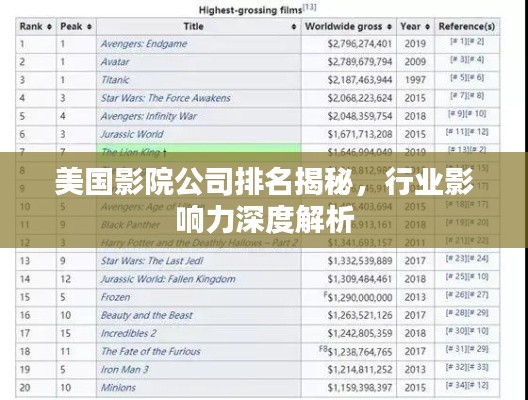The image size is (528, 400).
Task: Open the Incredibles 2 film link
Action: coord(128,333)
